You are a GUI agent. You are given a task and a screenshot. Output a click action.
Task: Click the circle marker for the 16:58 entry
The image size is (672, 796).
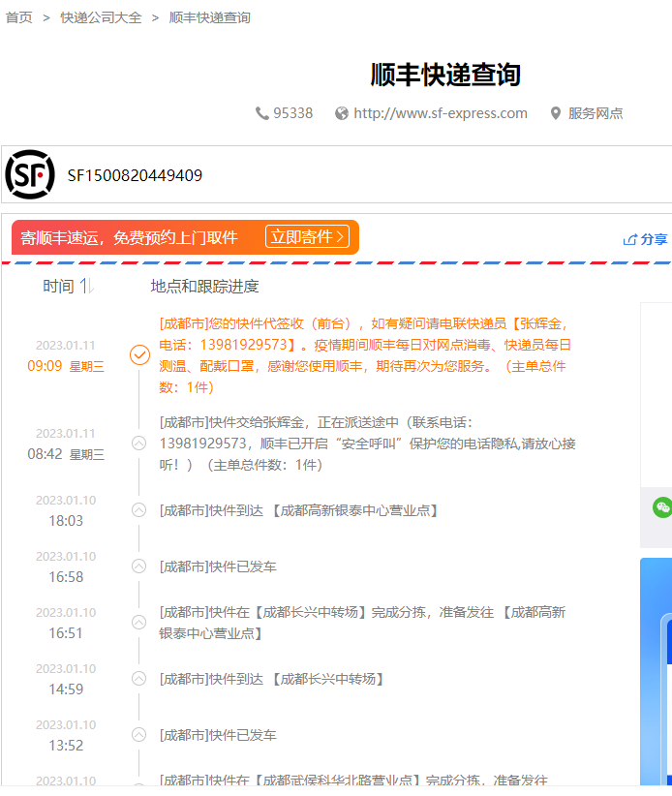[x=139, y=566]
